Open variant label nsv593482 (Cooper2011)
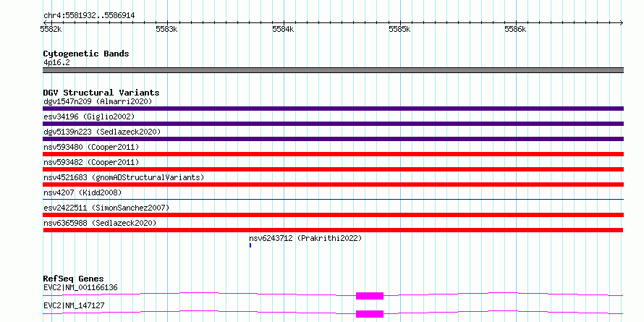Screen dimensions: 644x322 tap(91, 162)
